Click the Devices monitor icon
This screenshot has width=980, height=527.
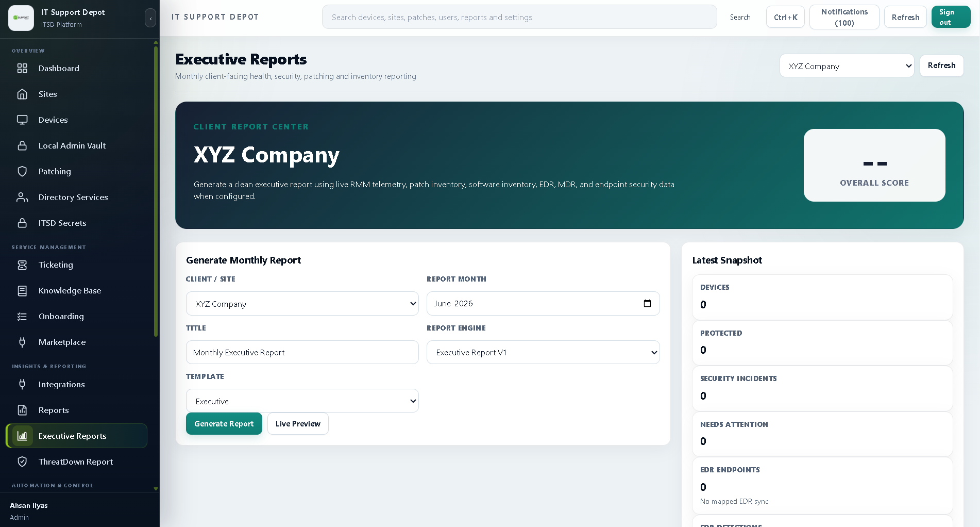[22, 120]
